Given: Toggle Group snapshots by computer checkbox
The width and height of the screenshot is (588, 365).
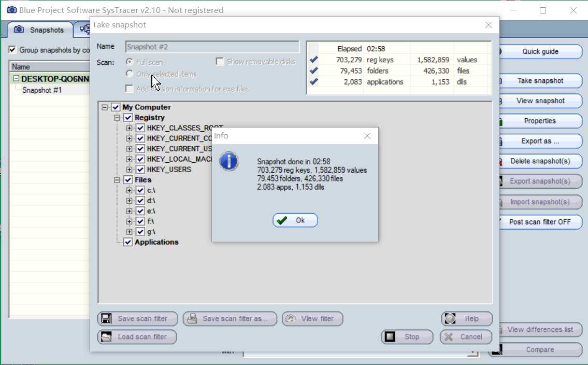Looking at the screenshot, I should (x=12, y=50).
